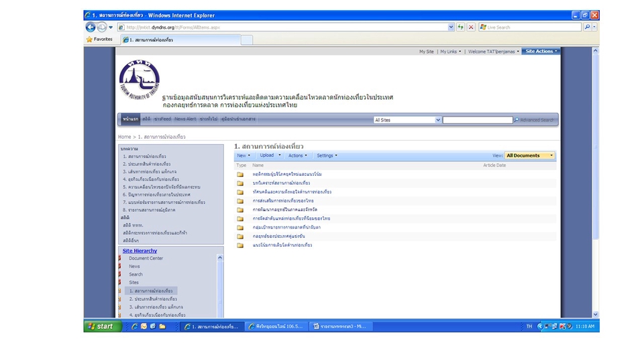Open the View All Documents selector
Screen dimensions: 644x362
pyautogui.click(x=530, y=156)
